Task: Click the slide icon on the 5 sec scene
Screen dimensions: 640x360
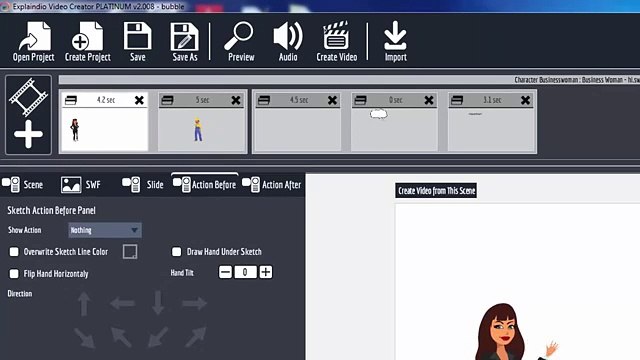Action: click(167, 100)
